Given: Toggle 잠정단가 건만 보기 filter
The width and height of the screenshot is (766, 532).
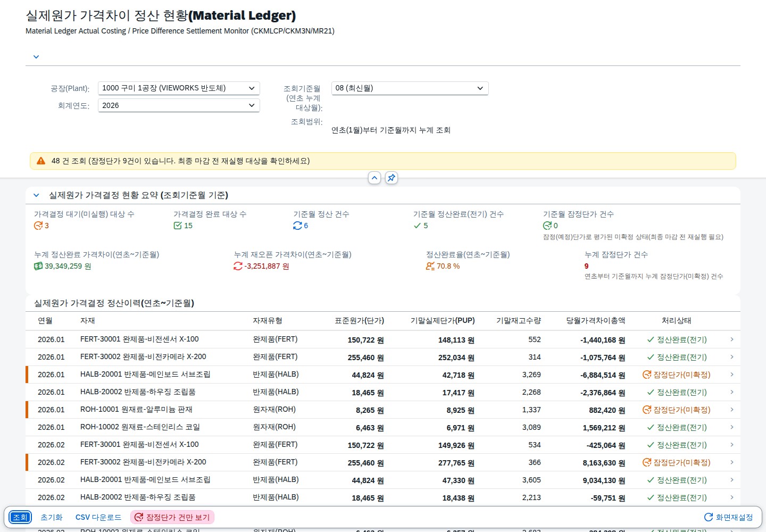Looking at the screenshot, I should pos(172,517).
